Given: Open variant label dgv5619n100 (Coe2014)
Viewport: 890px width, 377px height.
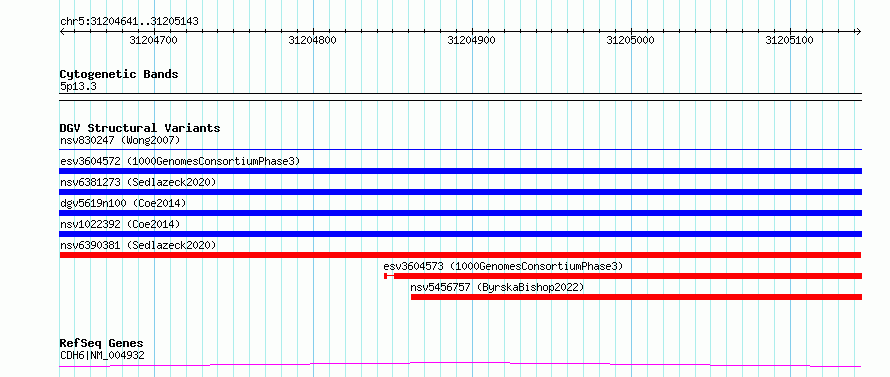Looking at the screenshot, I should tap(123, 203).
